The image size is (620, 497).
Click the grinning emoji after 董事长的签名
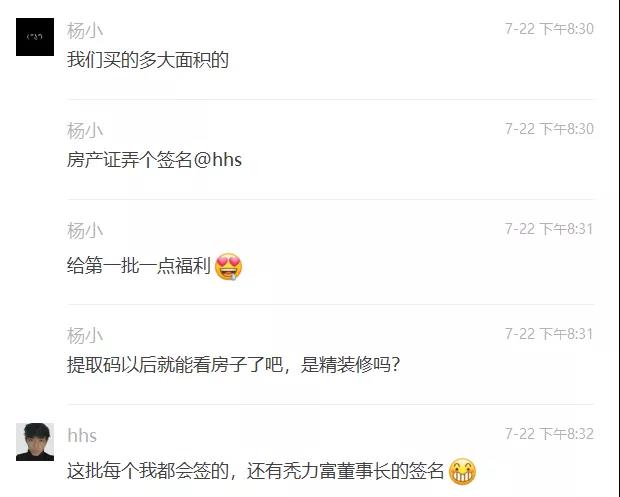[x=462, y=471]
